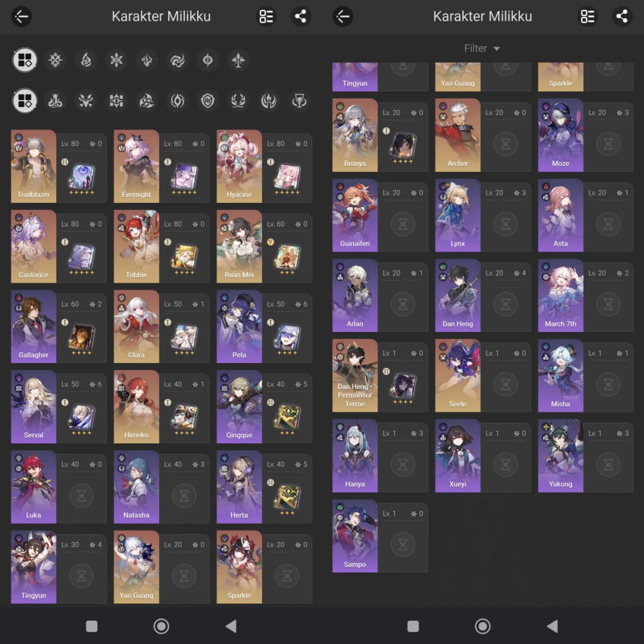Image resolution: width=644 pixels, height=644 pixels.
Task: Tap Archer's empty light cone slot
Action: coord(505,144)
